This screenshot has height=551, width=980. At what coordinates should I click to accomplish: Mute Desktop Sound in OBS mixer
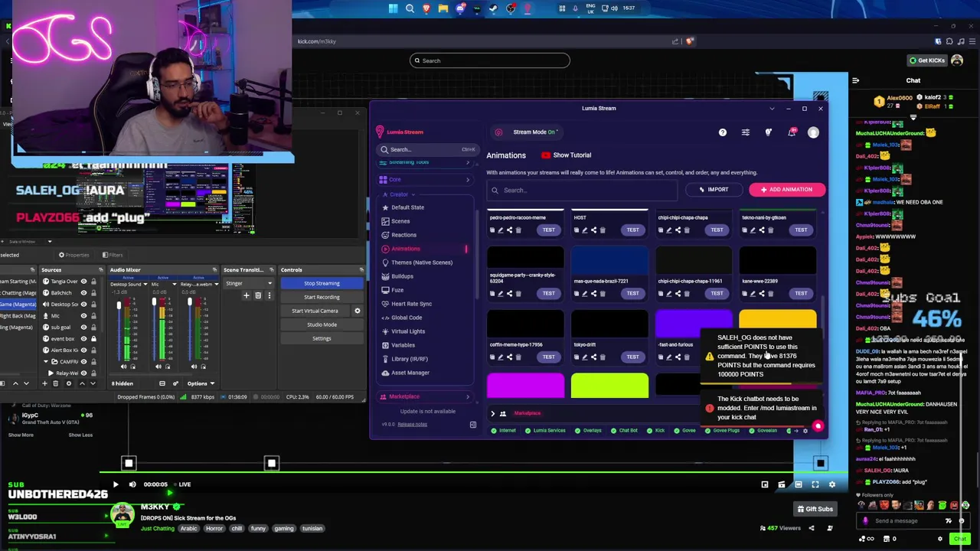pos(124,367)
